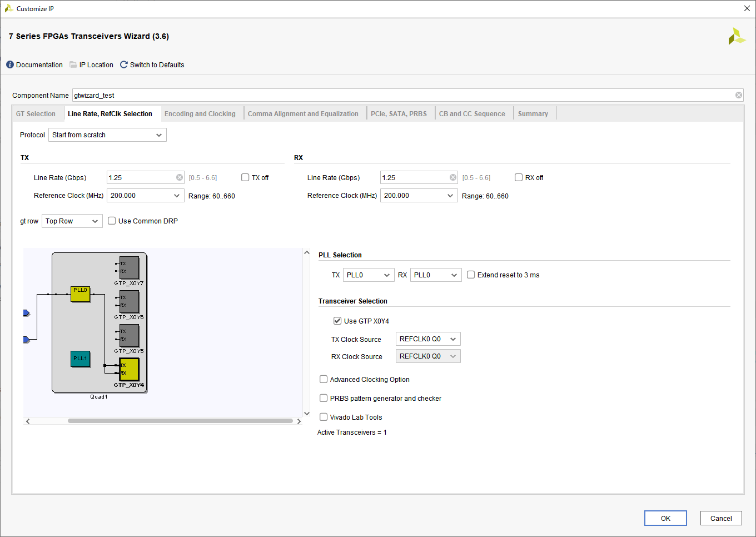
Task: Open the Documentation link
Action: (39, 65)
